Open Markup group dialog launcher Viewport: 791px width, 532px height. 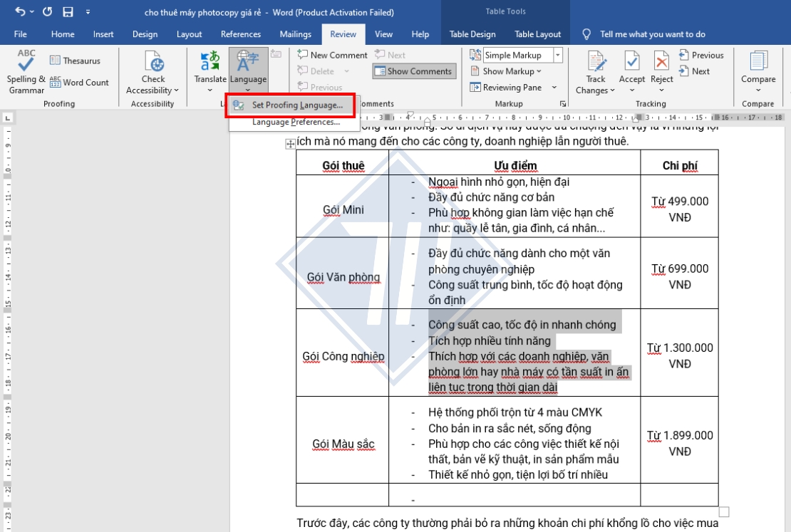(563, 104)
